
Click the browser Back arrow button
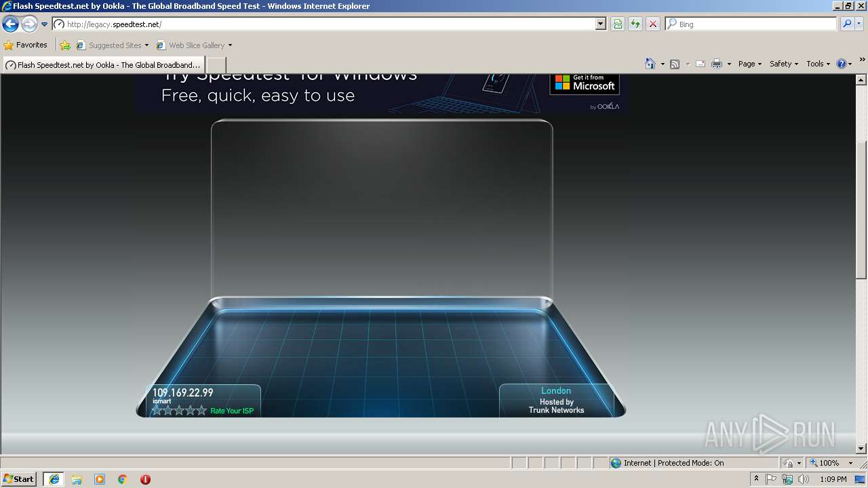[x=10, y=24]
